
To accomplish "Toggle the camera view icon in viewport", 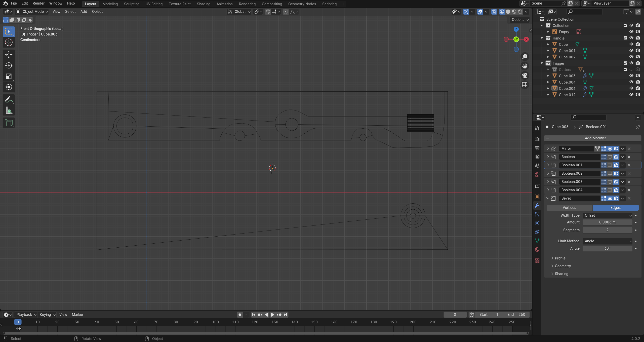I will [525, 75].
